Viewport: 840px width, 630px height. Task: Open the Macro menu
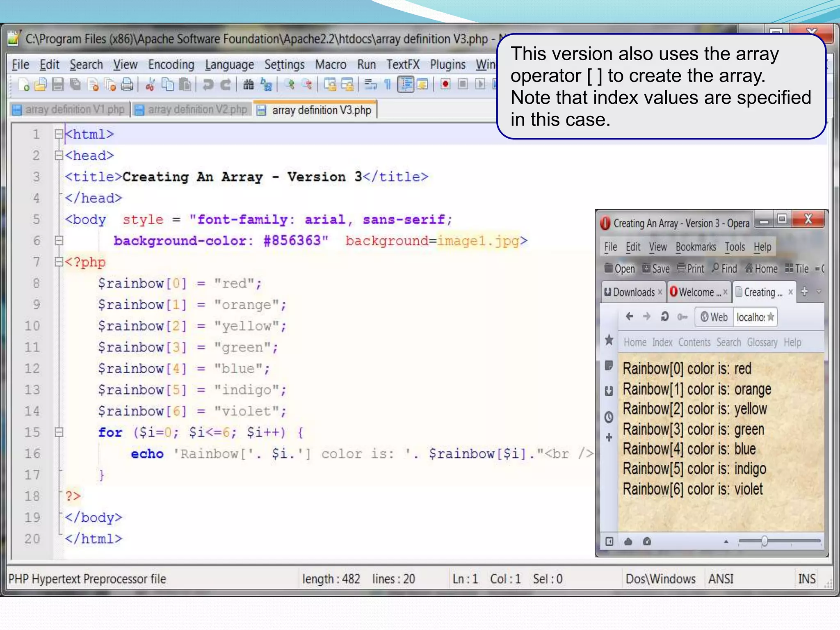(331, 65)
